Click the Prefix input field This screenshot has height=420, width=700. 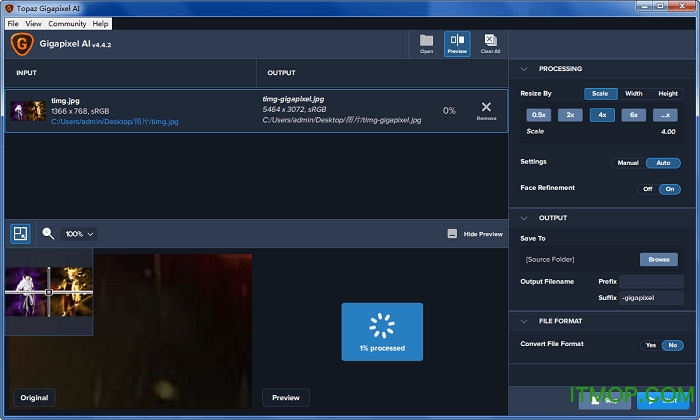click(651, 281)
